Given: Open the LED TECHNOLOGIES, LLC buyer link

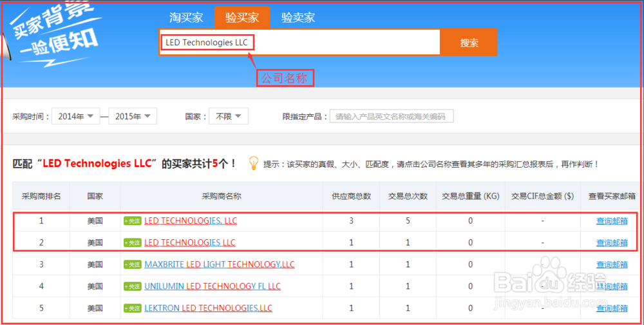Looking at the screenshot, I should [191, 221].
